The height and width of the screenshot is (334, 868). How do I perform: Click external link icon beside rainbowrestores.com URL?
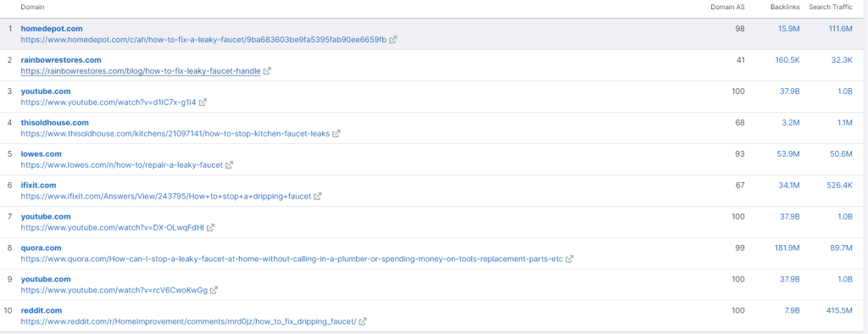tap(267, 71)
